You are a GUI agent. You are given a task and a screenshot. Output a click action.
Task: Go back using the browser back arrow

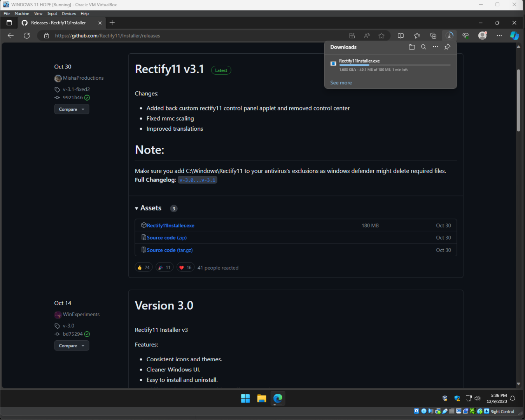click(10, 35)
